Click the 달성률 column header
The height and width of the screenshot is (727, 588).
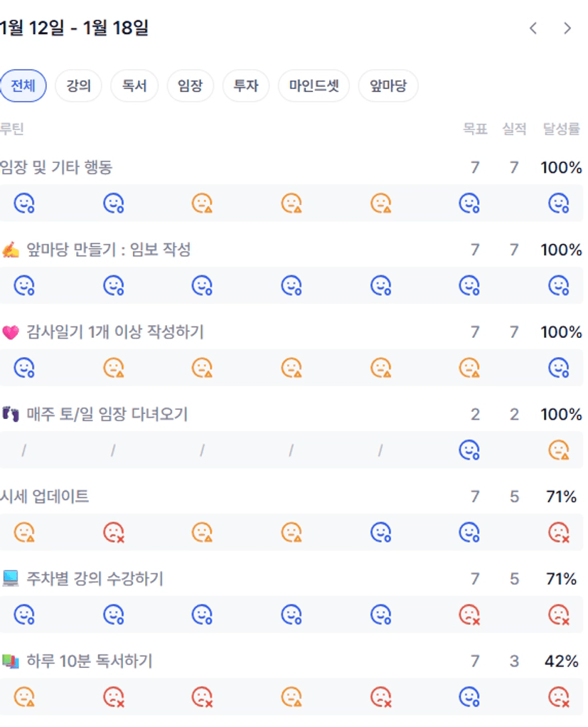coord(562,129)
